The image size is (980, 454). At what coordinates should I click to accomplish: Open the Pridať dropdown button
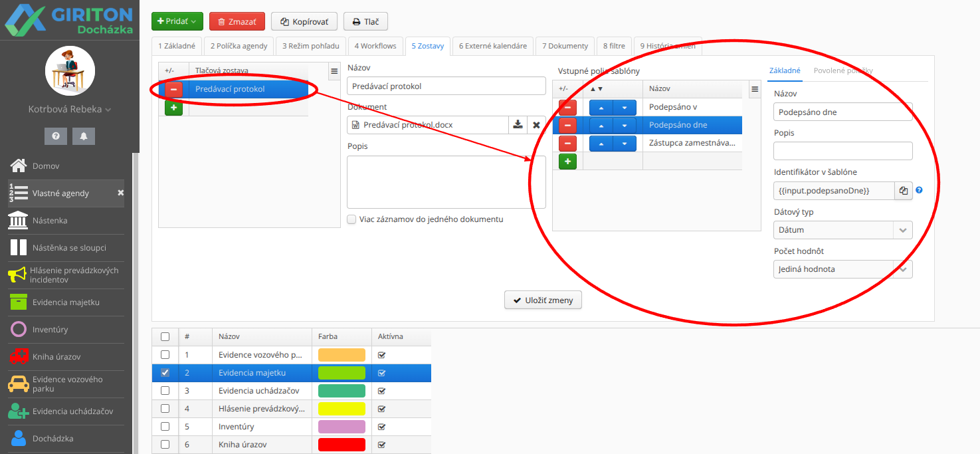pos(177,21)
